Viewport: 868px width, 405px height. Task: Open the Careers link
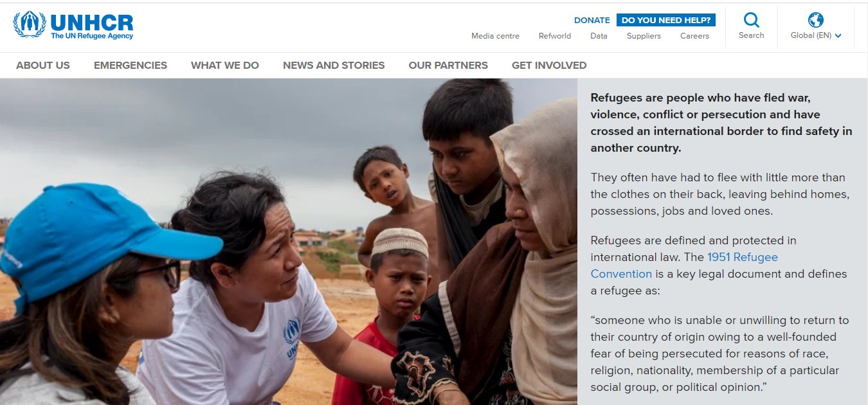click(x=694, y=36)
